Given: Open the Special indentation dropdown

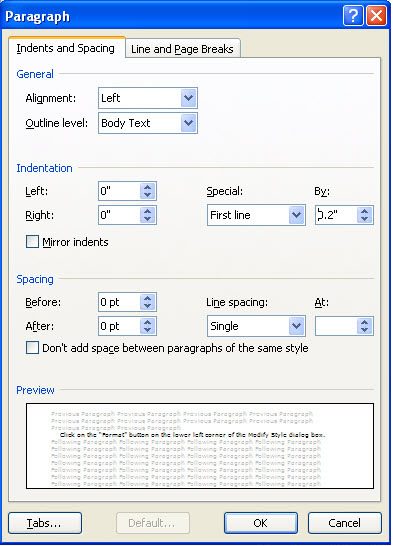Looking at the screenshot, I should point(296,215).
